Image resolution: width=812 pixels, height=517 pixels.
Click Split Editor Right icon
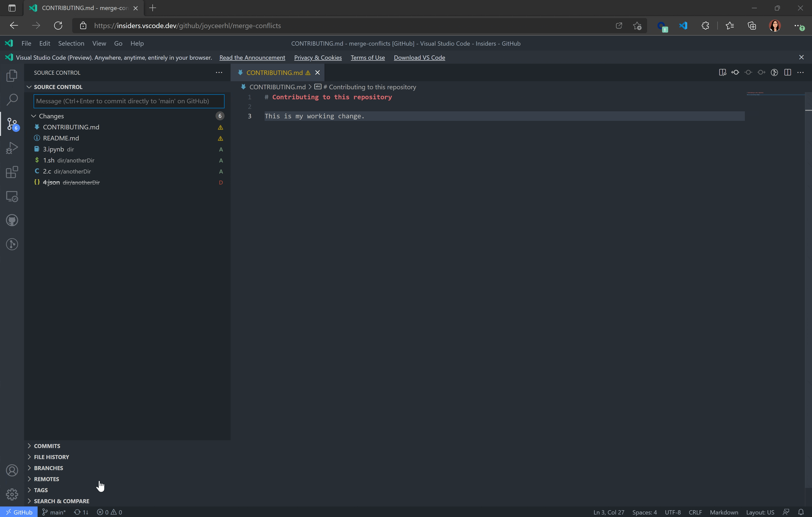click(787, 72)
